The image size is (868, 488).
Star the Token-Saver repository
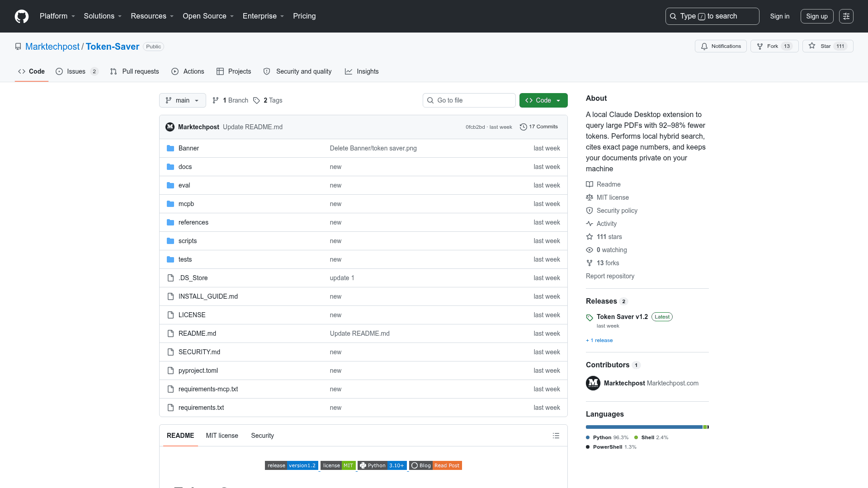tap(828, 46)
